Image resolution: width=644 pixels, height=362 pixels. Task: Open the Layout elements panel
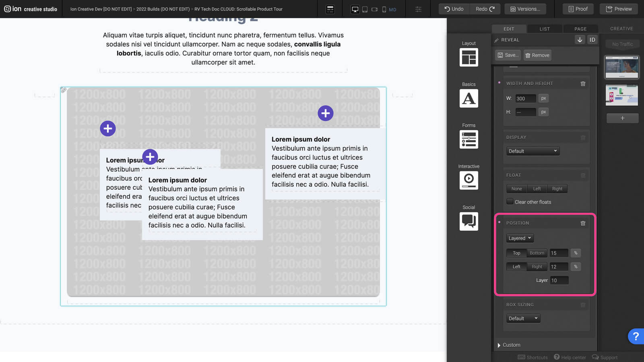pos(469,57)
